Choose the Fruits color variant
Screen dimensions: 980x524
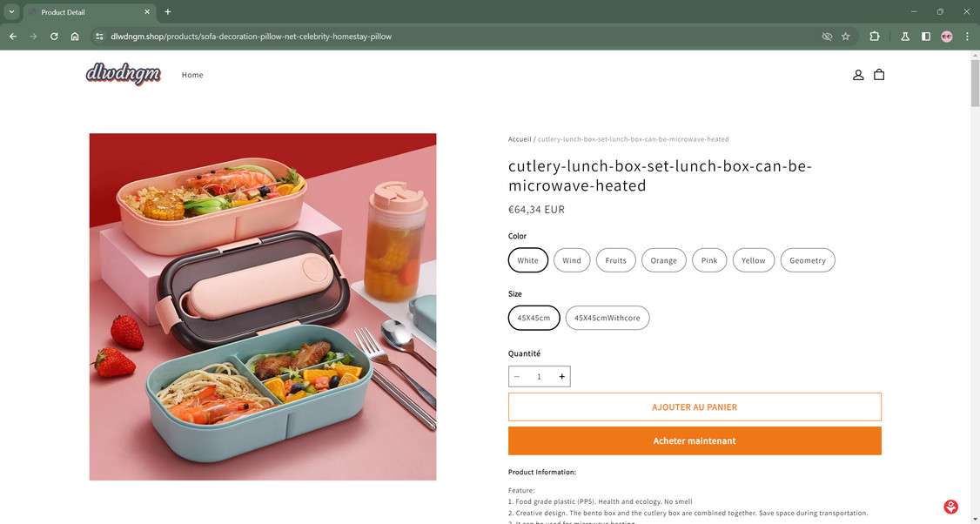click(616, 260)
